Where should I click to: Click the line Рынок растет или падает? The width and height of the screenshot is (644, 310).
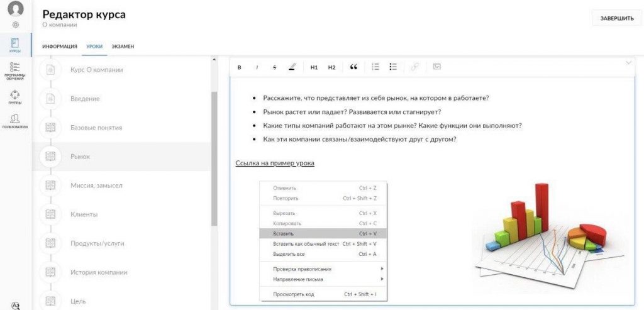[x=352, y=112]
